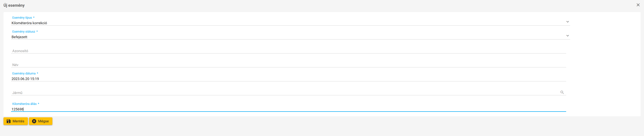Screen dimensions: 644x136
Task: Click the magnifier icon in Jármű field
Action: click(x=562, y=92)
